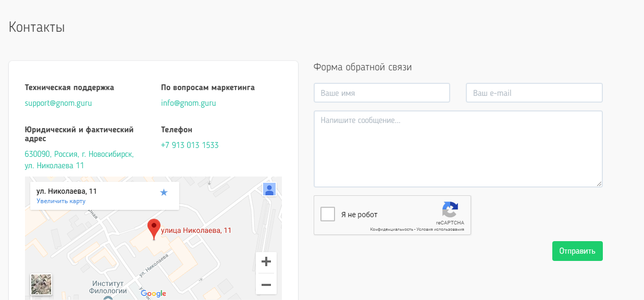Click the Google logo on the map
The height and width of the screenshot is (300, 644).
153,294
